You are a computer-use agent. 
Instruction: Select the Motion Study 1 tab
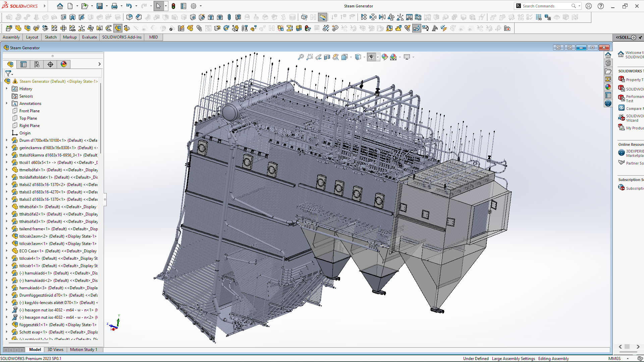(x=84, y=350)
